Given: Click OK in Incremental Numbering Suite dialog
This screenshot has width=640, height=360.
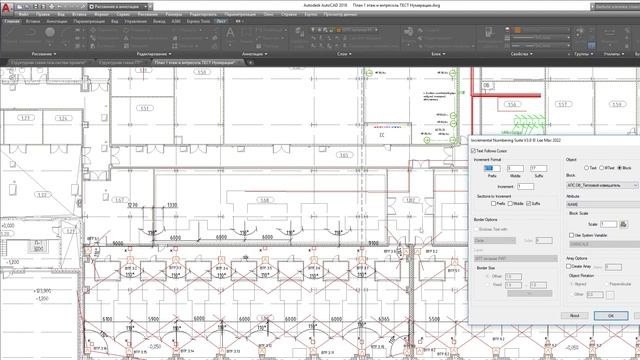Looking at the screenshot, I should [x=611, y=316].
